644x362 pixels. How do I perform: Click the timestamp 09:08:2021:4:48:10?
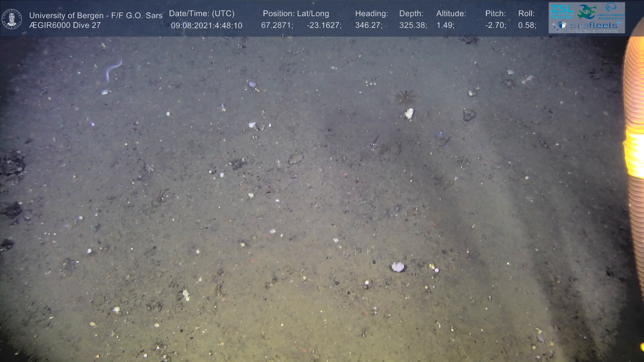[206, 25]
